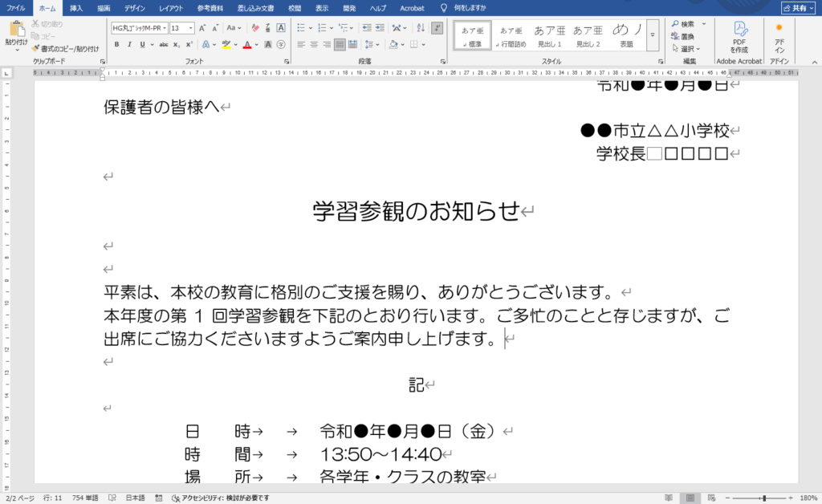Open the borders dropdown arrow

click(423, 44)
